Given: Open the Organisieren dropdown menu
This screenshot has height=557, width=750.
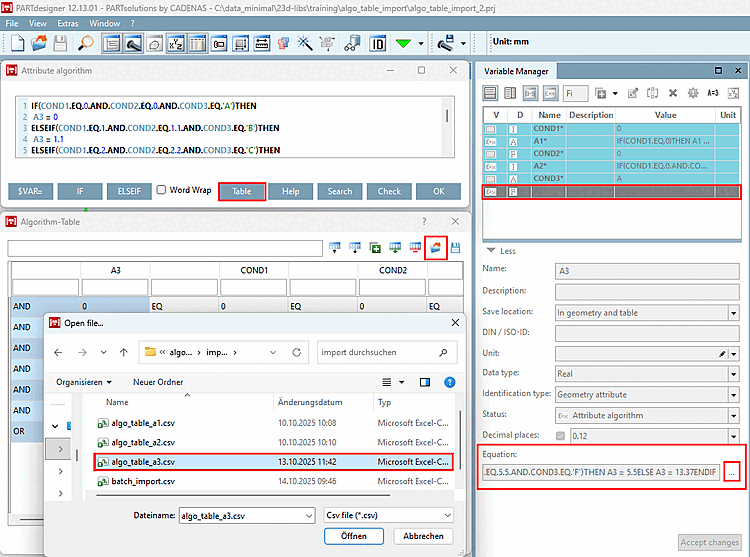Looking at the screenshot, I should (84, 382).
